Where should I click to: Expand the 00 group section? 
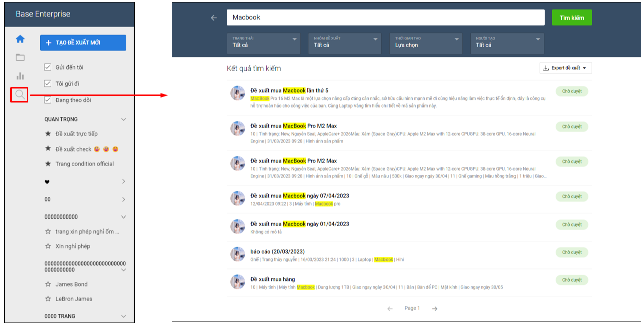click(x=124, y=199)
